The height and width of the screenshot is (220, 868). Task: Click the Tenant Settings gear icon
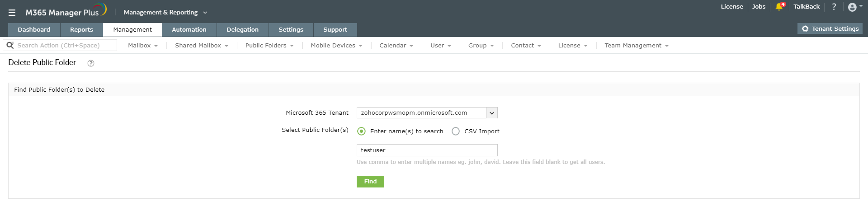(805, 29)
